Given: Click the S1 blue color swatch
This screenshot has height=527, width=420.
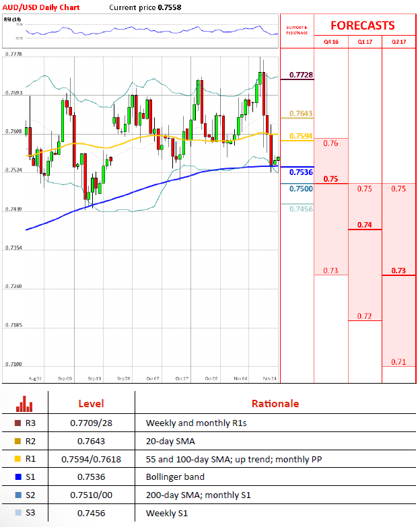Looking at the screenshot, I should (18, 477).
